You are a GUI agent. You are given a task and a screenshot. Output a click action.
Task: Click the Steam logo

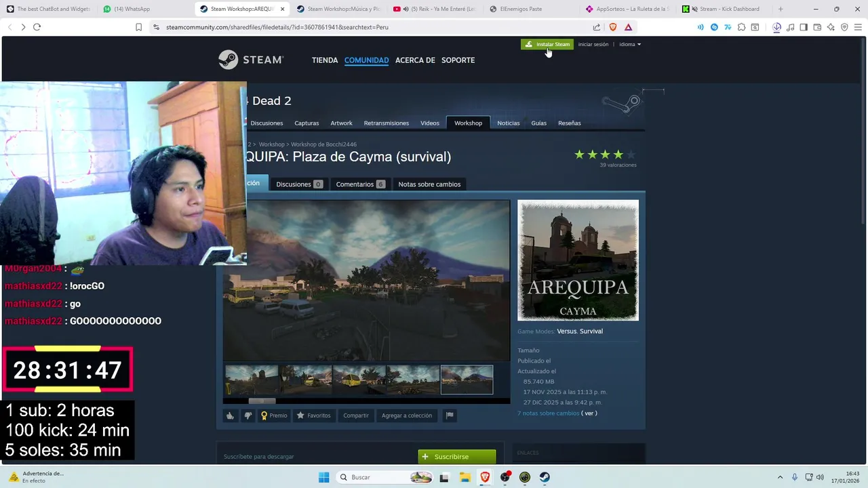250,60
